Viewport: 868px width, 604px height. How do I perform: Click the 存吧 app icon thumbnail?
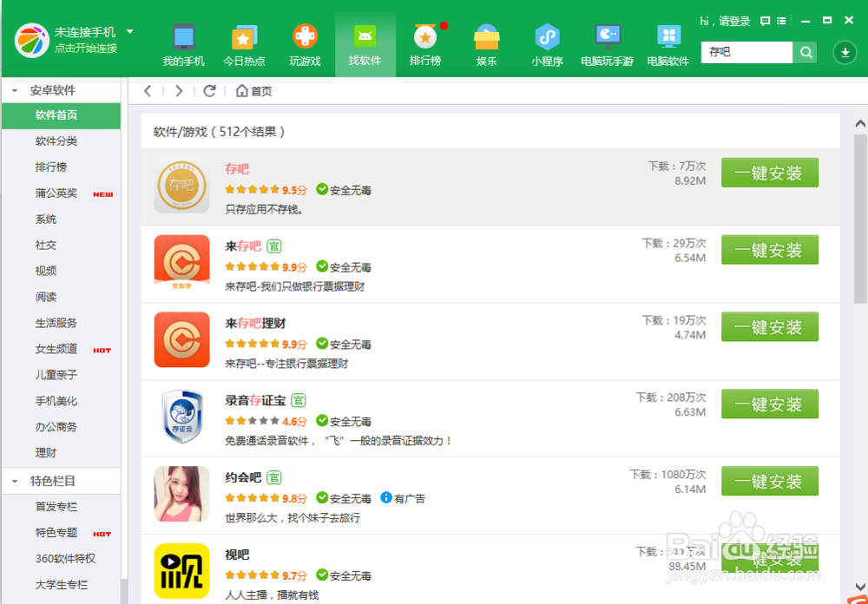point(181,186)
